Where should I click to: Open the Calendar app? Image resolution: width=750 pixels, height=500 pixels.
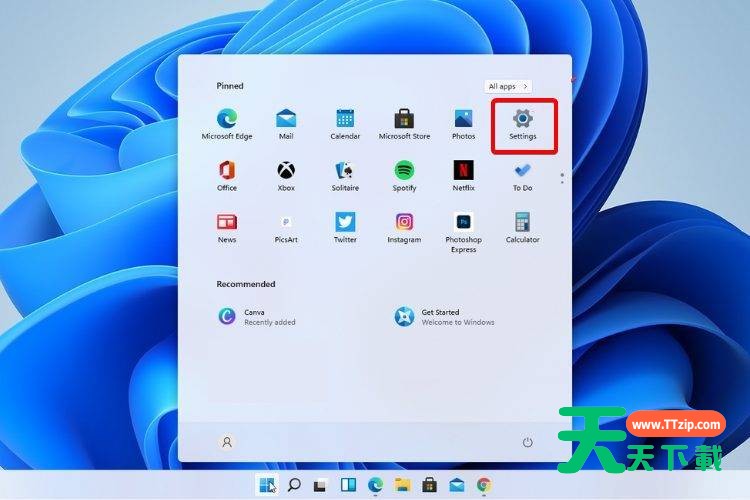pos(345,118)
